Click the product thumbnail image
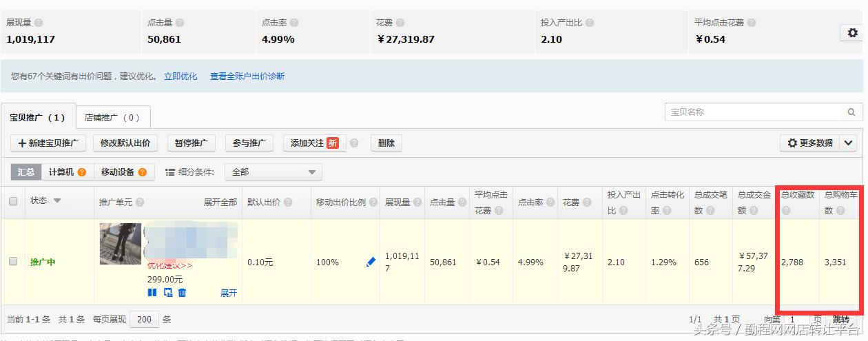The image size is (868, 341). click(120, 243)
